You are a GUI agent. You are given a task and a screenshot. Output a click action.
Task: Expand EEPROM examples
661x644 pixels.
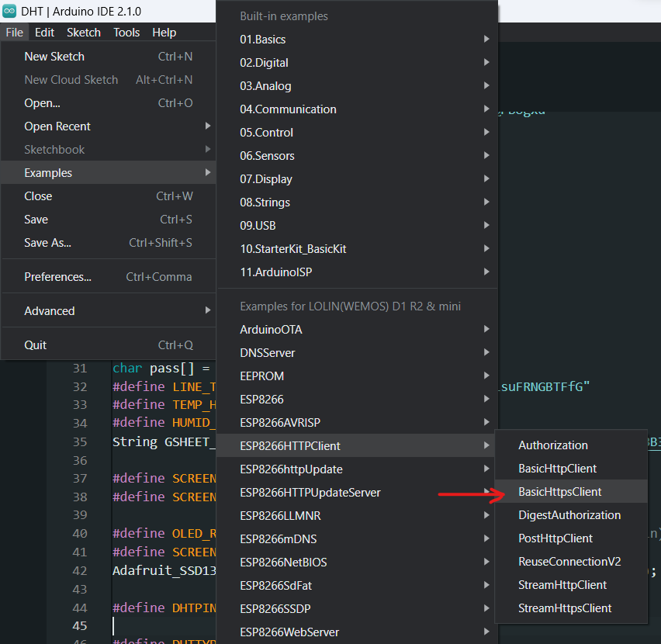357,376
